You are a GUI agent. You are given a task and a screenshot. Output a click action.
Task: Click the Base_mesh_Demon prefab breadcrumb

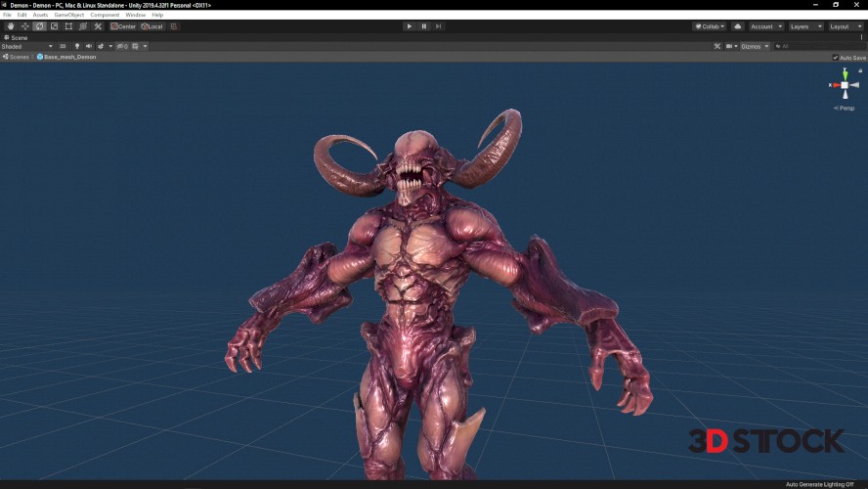pyautogui.click(x=66, y=57)
